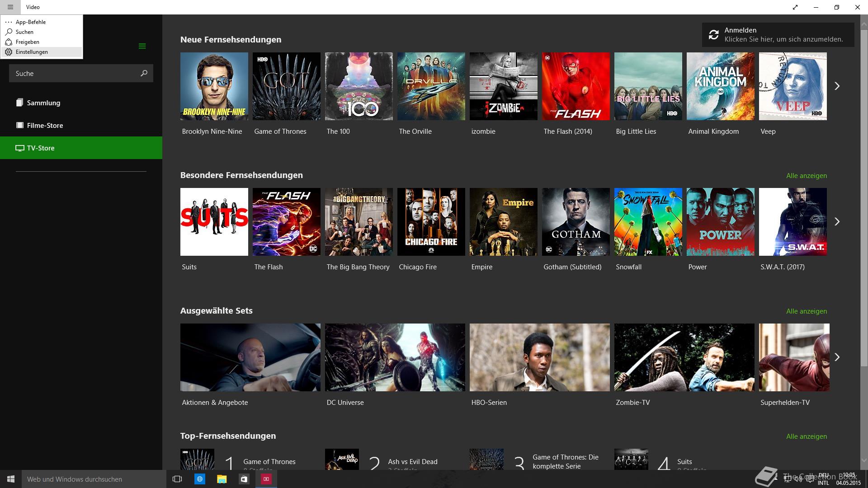The image size is (868, 488).
Task: Click the Anmelden sign-in banner
Action: (x=778, y=35)
